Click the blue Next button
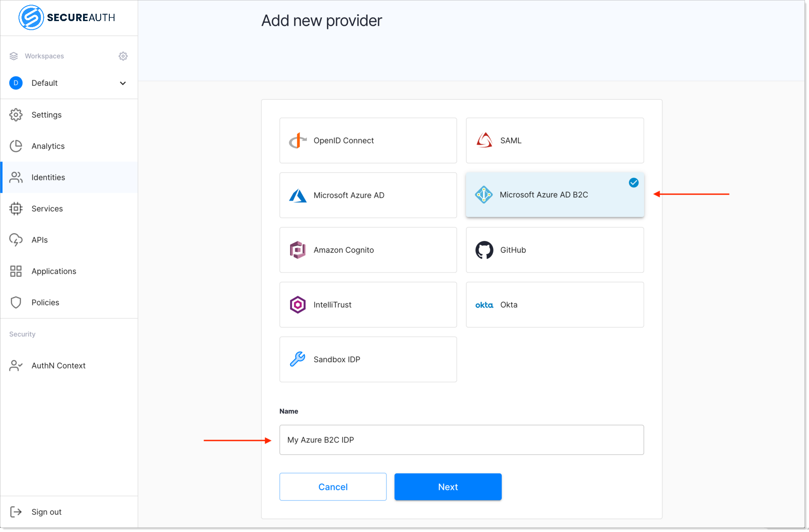 448,487
